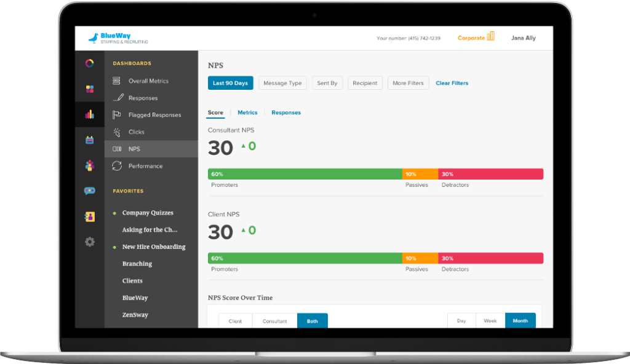Set chart interval to Day
The height and width of the screenshot is (364, 630).
[461, 321]
